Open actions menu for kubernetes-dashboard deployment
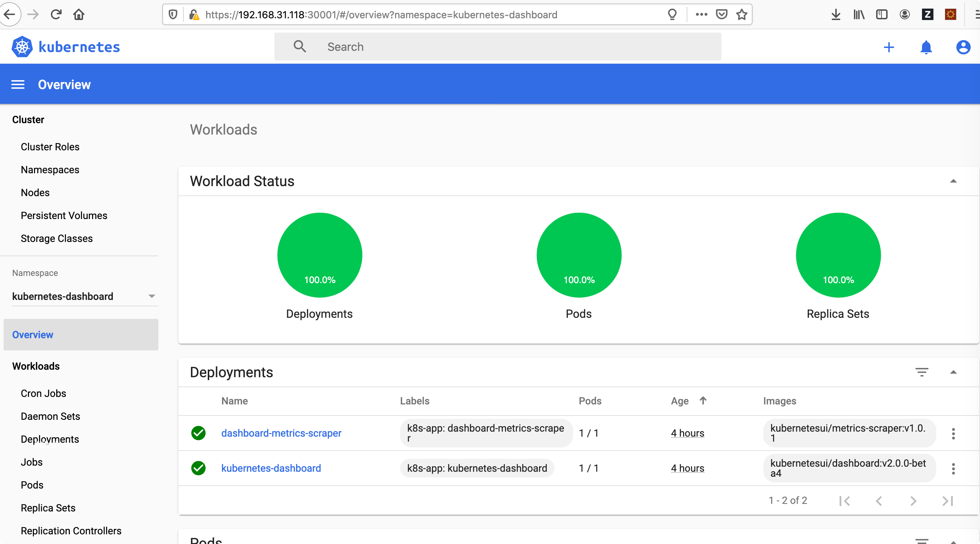 pyautogui.click(x=953, y=468)
